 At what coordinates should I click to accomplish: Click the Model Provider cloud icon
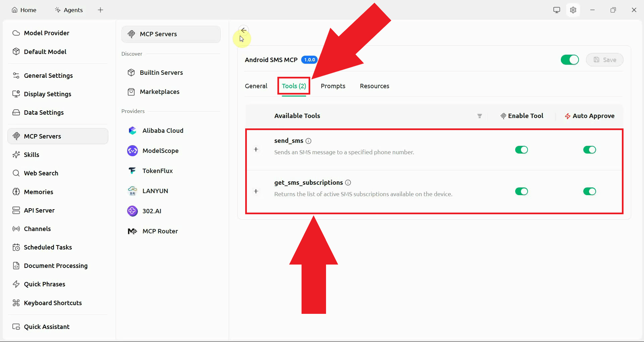coord(16,33)
